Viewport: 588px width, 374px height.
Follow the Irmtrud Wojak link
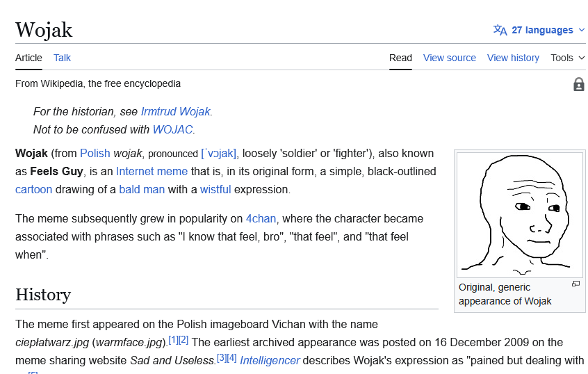pyautogui.click(x=176, y=111)
